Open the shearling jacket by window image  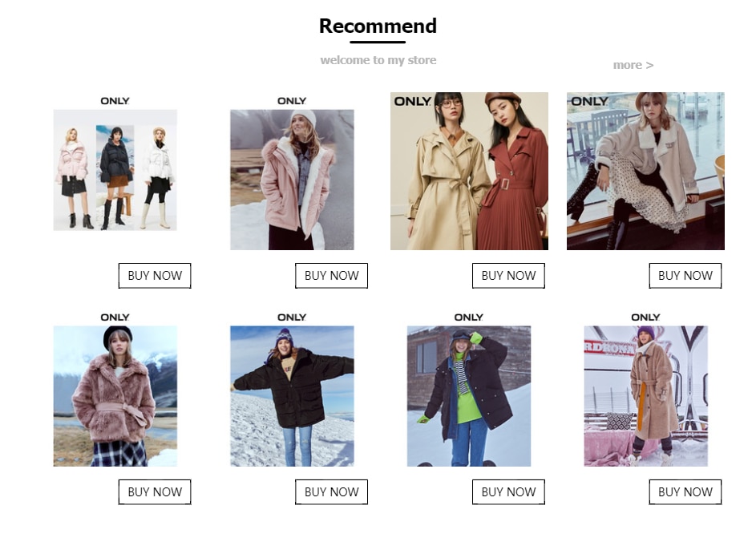pos(645,171)
